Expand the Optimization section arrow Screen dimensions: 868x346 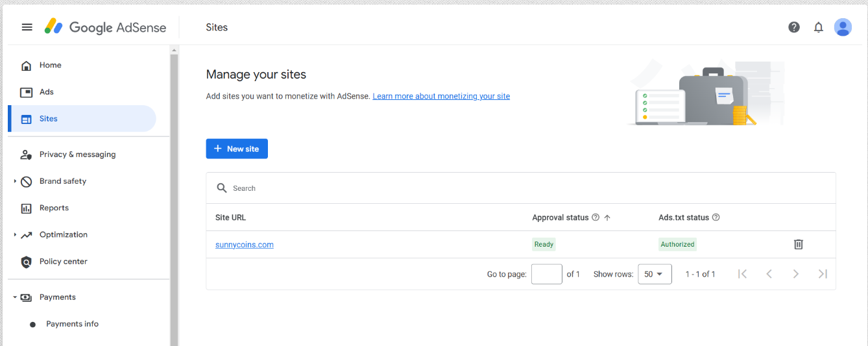pyautogui.click(x=15, y=234)
